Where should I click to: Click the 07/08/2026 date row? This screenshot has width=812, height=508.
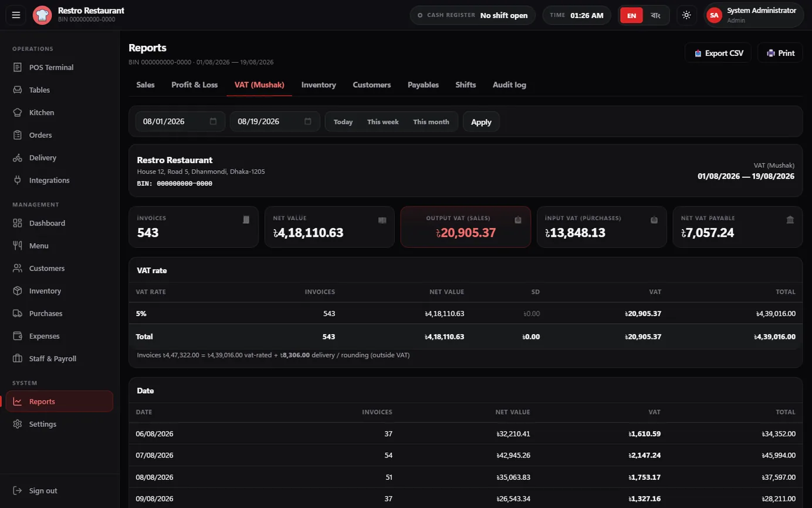pos(466,455)
